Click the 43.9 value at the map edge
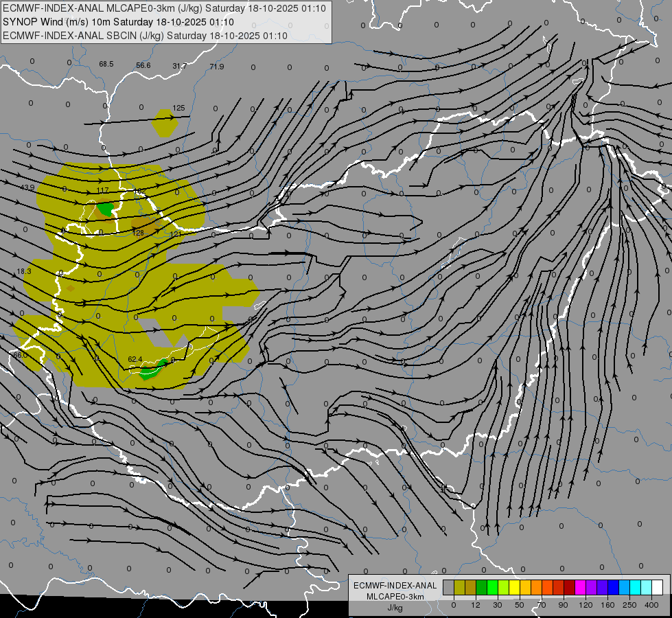Image resolution: width=672 pixels, height=618 pixels. (x=27, y=188)
